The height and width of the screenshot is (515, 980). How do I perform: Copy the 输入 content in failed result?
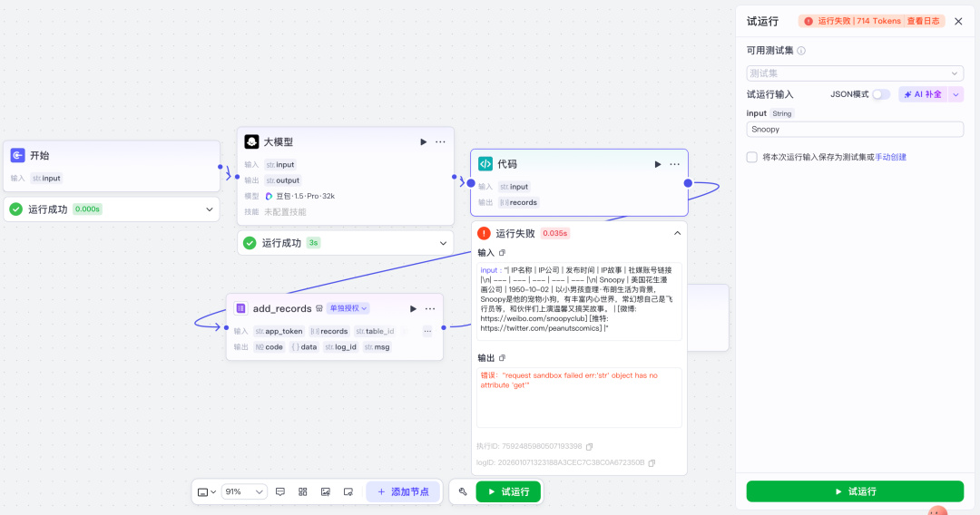coord(502,253)
